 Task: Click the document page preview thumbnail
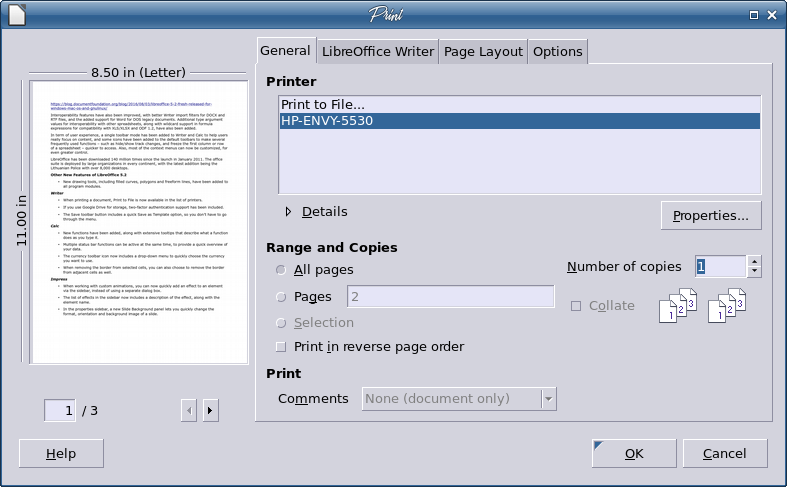(x=139, y=222)
